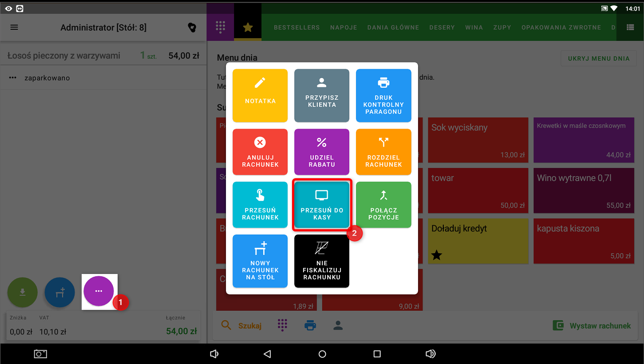644x364 pixels.
Task: Toggle Nie fiskalizuj rachunku option
Action: click(x=321, y=261)
